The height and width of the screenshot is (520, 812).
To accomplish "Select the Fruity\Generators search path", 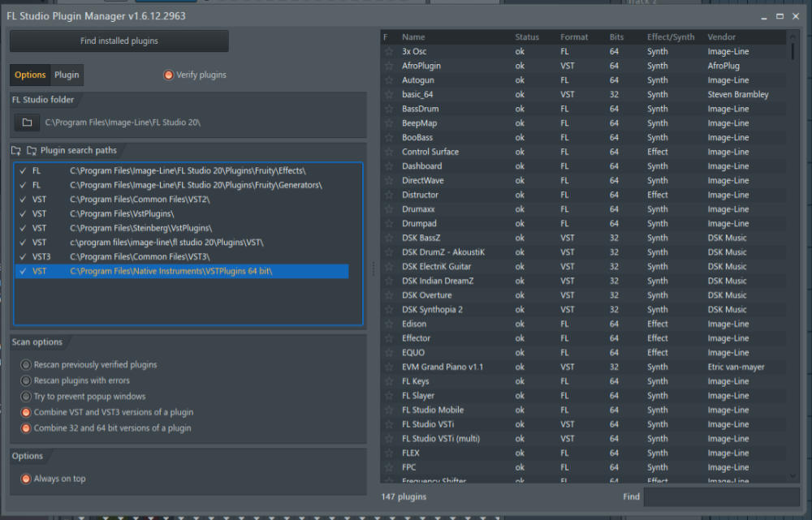I will click(182, 185).
